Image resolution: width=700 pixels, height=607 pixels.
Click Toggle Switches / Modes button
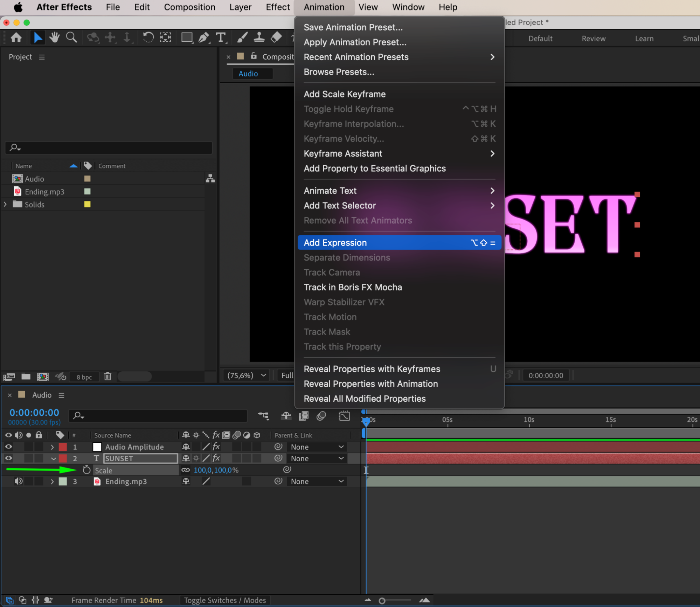pyautogui.click(x=225, y=600)
